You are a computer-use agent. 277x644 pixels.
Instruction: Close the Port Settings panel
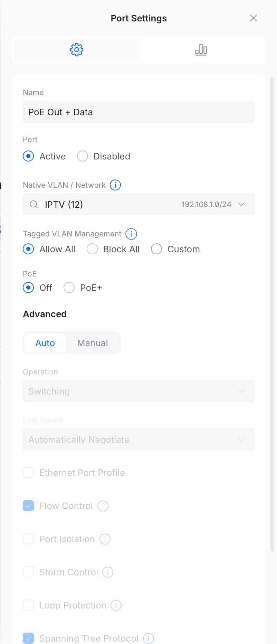click(x=254, y=18)
